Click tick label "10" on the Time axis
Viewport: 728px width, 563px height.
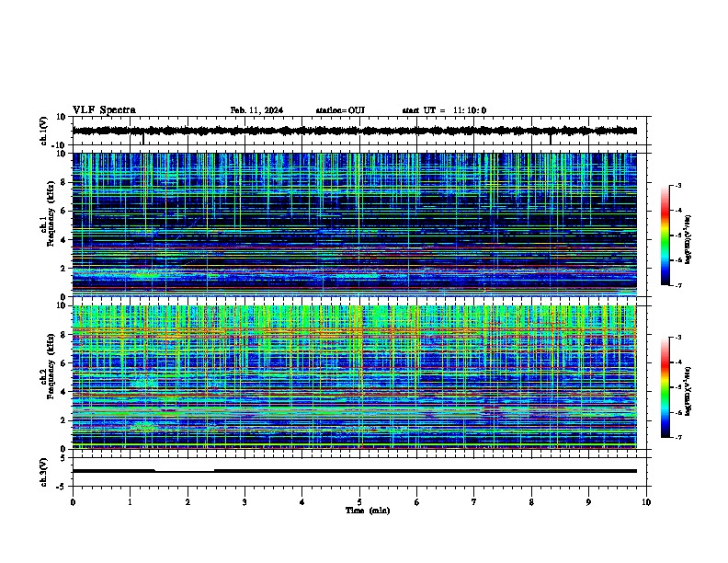(x=646, y=502)
